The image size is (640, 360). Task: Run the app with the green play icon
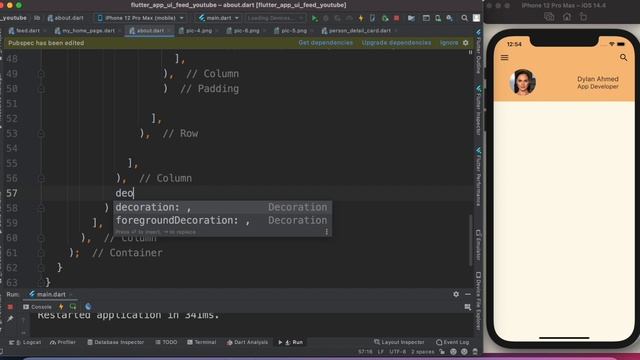(314, 18)
